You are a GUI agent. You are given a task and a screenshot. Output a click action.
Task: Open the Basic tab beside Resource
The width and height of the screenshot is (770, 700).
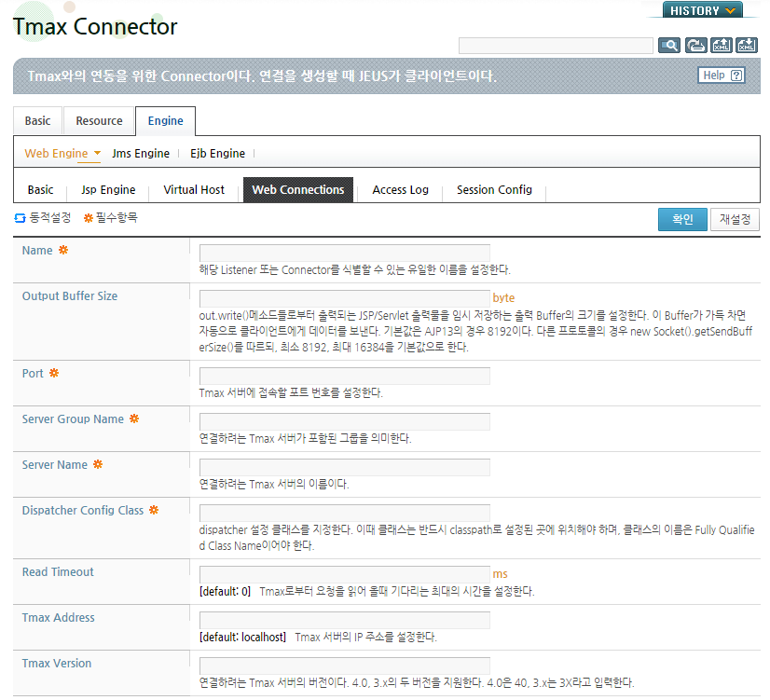[x=38, y=121]
